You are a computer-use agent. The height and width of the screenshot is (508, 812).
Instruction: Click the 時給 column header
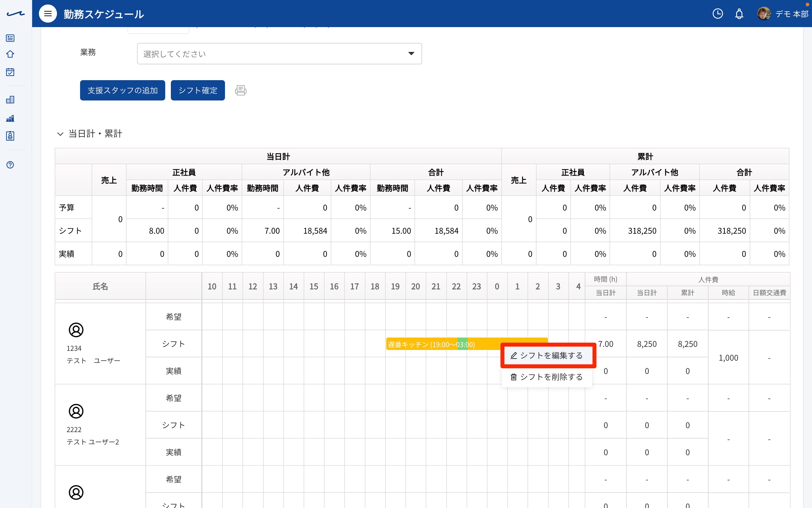pyautogui.click(x=728, y=293)
